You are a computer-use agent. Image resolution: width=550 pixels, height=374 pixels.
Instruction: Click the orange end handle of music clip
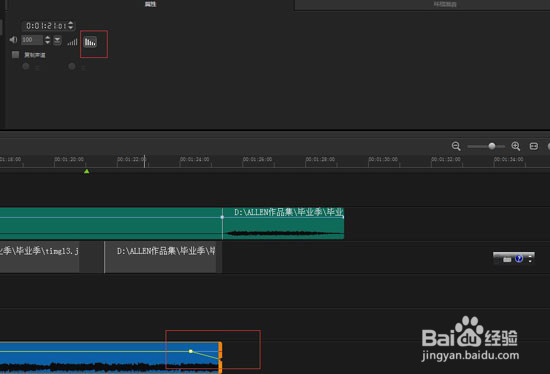point(220,357)
